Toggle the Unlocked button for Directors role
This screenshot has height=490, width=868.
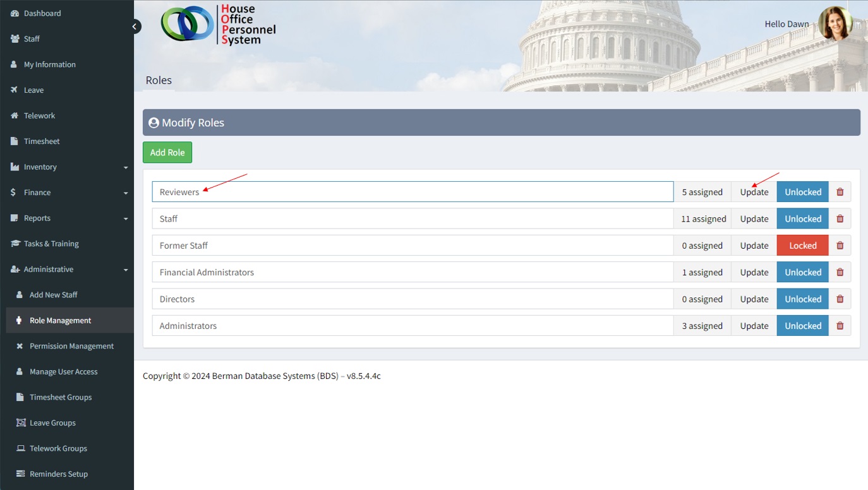[x=802, y=299]
